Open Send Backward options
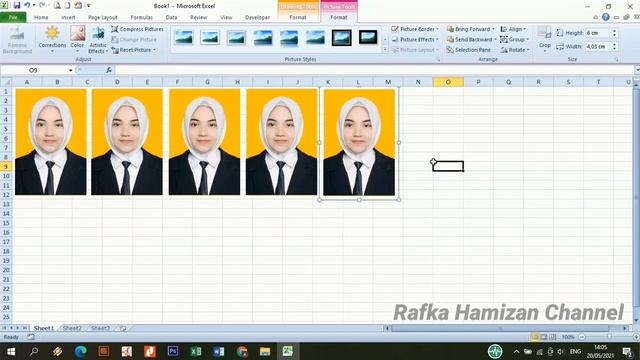 471,39
